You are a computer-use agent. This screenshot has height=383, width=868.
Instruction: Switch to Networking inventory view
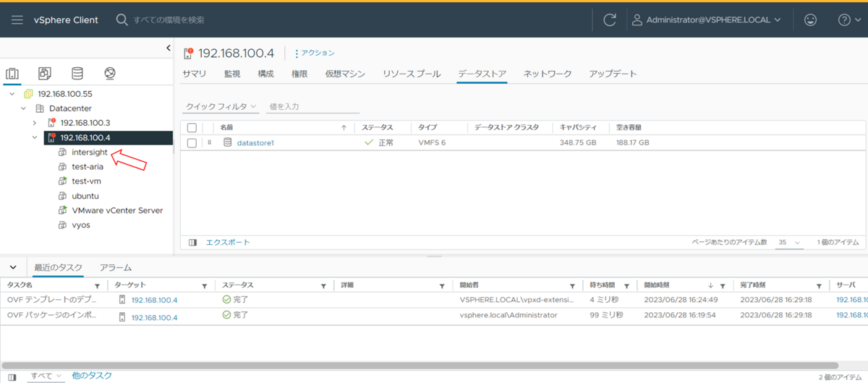pyautogui.click(x=110, y=74)
